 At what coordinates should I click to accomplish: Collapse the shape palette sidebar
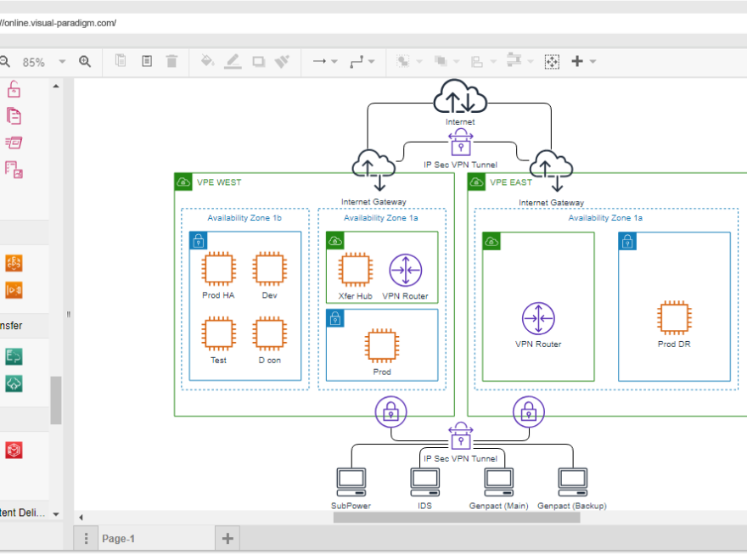pyautogui.click(x=68, y=314)
